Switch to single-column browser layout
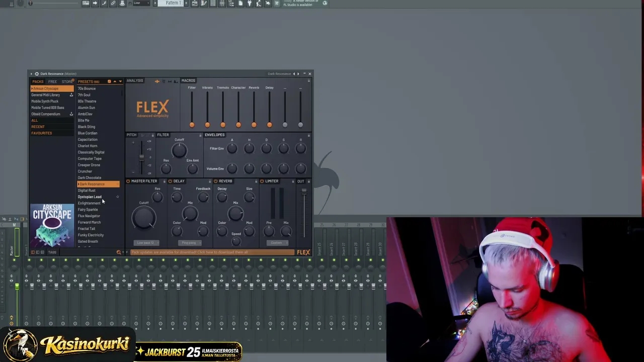The height and width of the screenshot is (362, 644). point(33,252)
